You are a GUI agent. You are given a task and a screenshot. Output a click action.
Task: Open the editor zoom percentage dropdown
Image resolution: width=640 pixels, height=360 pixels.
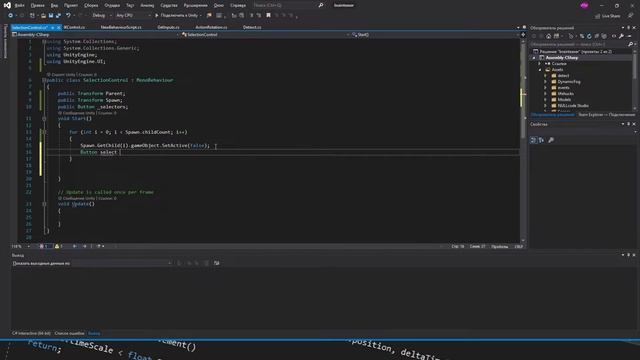pos(21,246)
